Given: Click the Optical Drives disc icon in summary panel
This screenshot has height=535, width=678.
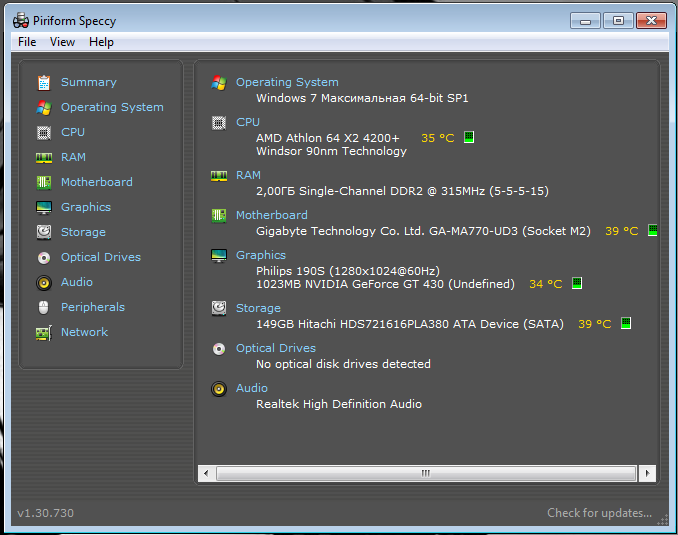Looking at the screenshot, I should coord(219,349).
